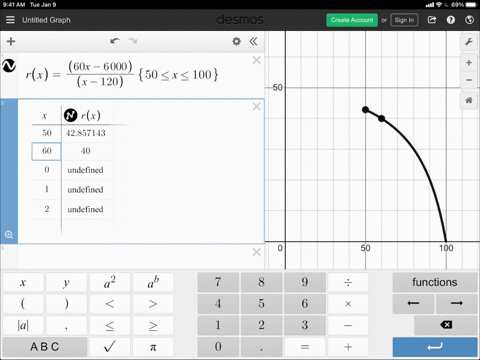The width and height of the screenshot is (480, 360).
Task: Tap the multiplication key
Action: [348, 304]
